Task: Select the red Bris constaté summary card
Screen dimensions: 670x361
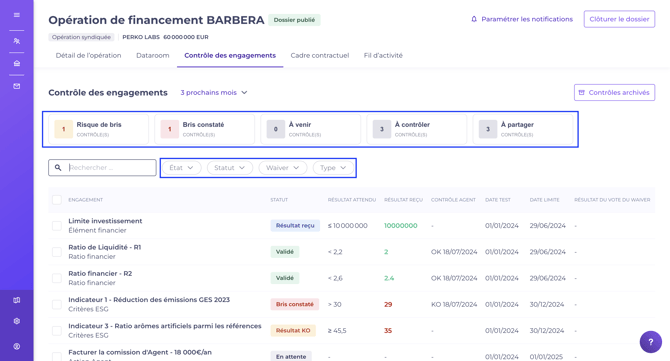Action: point(204,129)
